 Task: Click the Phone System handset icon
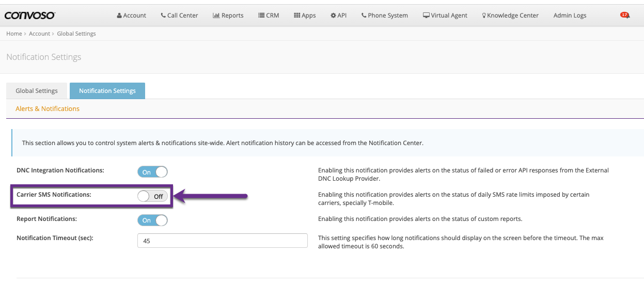click(364, 15)
